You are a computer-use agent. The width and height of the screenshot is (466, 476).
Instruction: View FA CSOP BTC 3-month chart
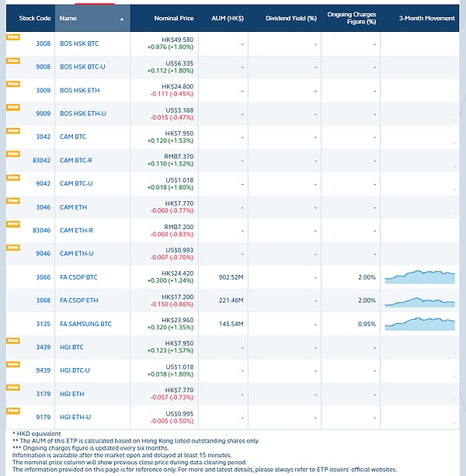pos(419,276)
